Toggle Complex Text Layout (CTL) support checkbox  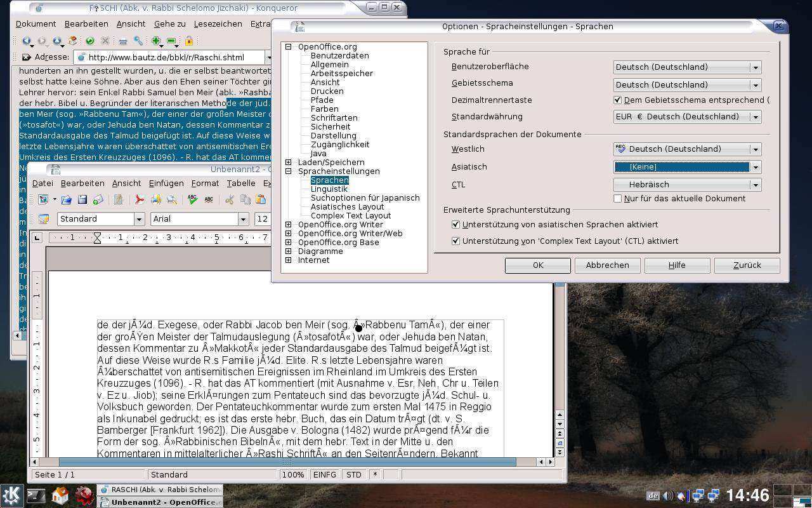pos(455,241)
